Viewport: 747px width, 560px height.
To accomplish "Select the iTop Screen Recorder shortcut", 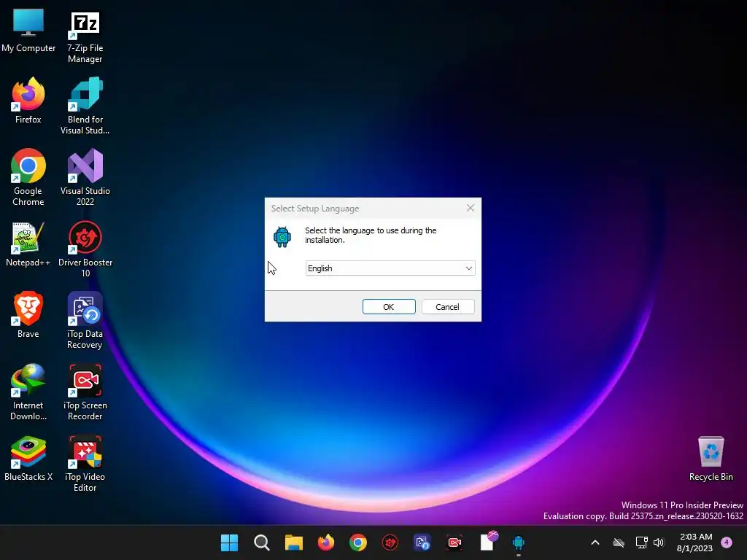I will tap(85, 392).
